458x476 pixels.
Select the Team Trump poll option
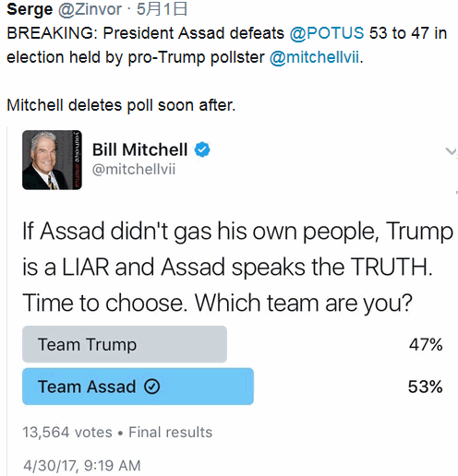click(125, 344)
